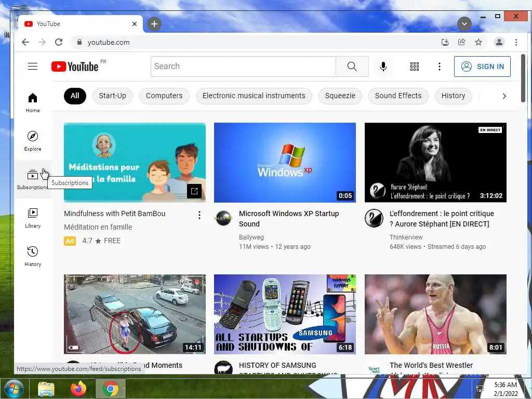The height and width of the screenshot is (399, 532).
Task: Open Subscriptions in sidebar
Action: tap(33, 179)
